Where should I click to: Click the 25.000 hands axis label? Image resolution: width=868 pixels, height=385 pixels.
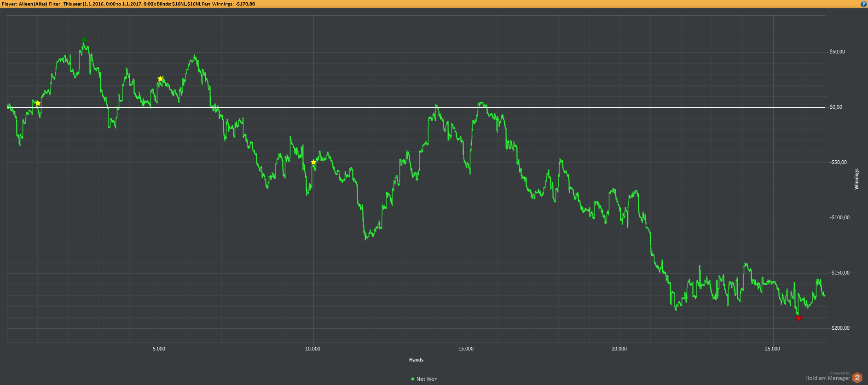(x=773, y=349)
